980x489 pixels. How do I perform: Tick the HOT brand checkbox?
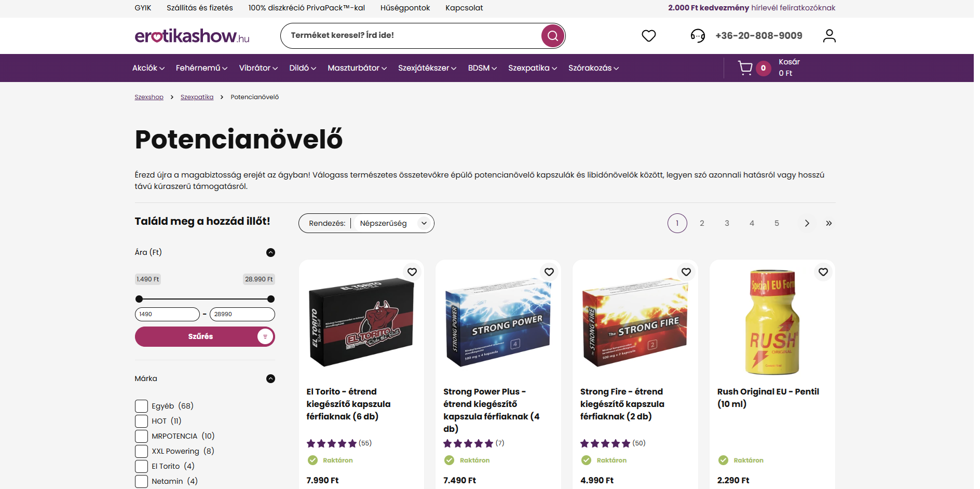[x=141, y=421]
